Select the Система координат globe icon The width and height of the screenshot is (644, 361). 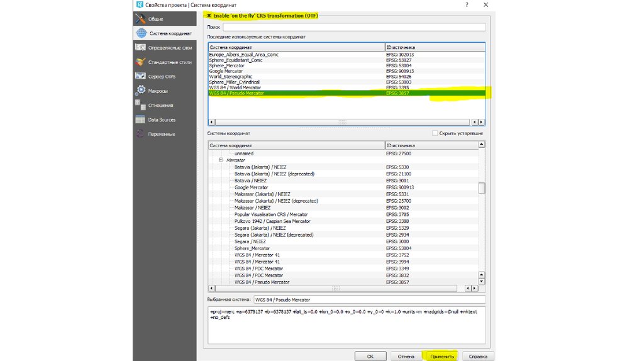click(x=140, y=33)
